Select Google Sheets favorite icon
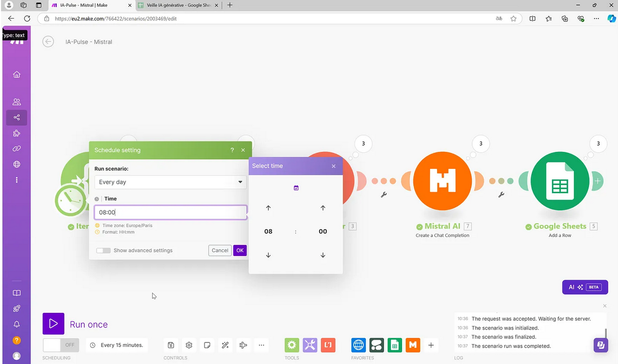This screenshot has height=364, width=618. pos(394,345)
